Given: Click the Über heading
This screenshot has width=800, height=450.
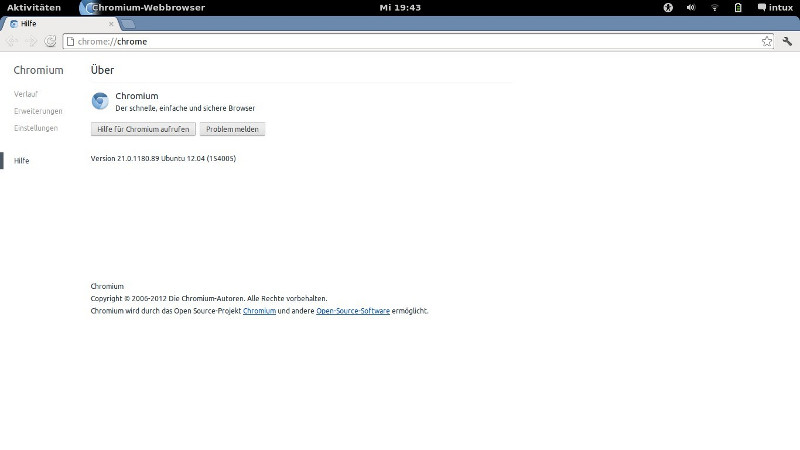Looking at the screenshot, I should pyautogui.click(x=102, y=70).
